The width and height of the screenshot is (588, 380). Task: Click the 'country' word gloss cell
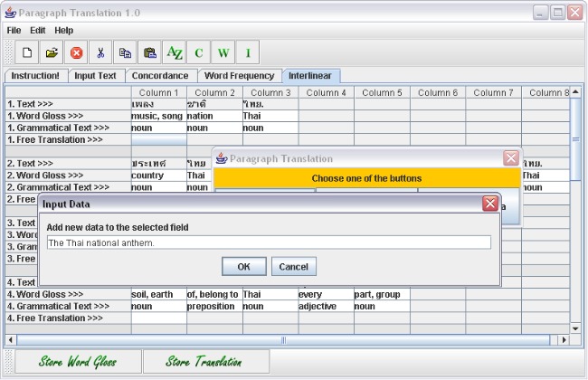(159, 176)
